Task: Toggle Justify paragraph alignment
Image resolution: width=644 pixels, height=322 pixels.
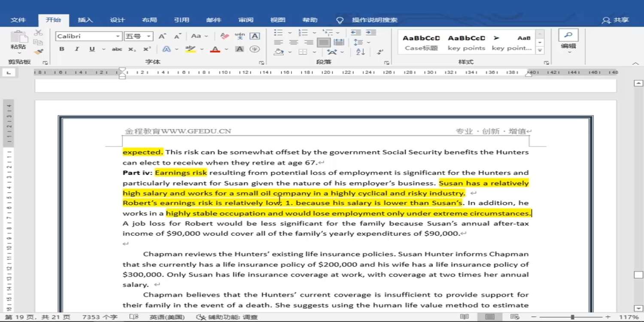Action: click(x=324, y=43)
